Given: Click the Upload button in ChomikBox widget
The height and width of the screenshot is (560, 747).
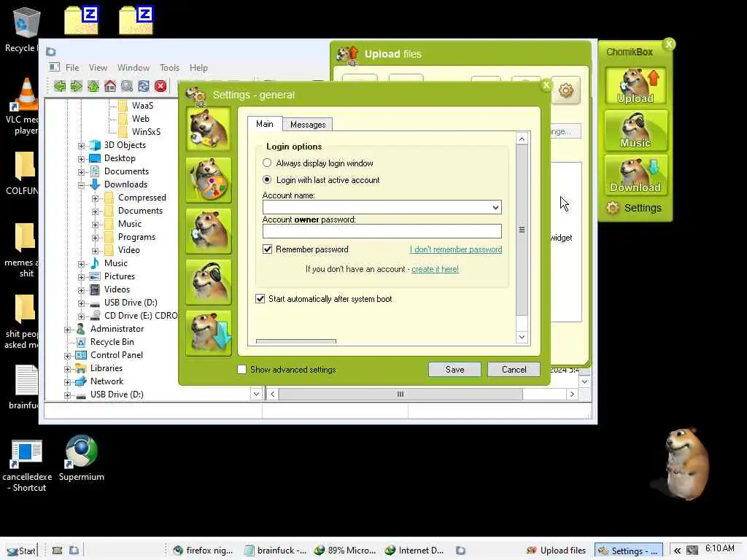Looking at the screenshot, I should 635,86.
